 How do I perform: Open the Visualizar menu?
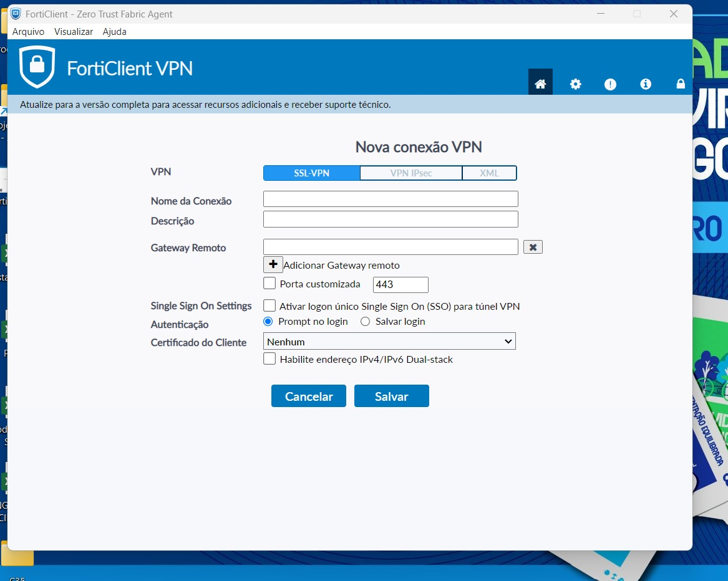coord(74,32)
